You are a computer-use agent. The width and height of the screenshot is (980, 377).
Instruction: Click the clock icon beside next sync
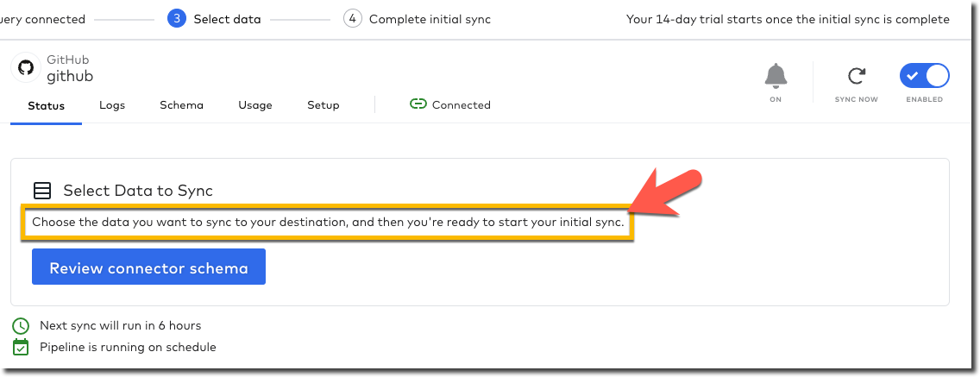click(21, 326)
